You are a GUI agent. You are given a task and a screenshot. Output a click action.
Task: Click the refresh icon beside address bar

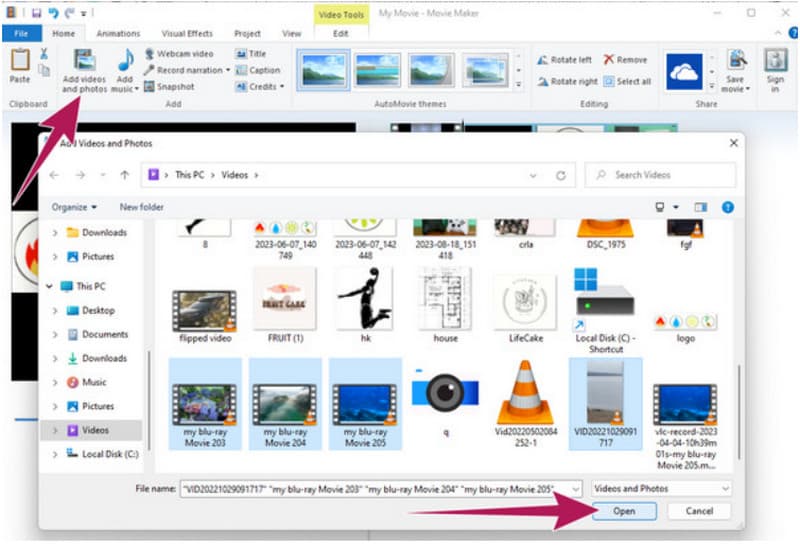(x=561, y=175)
